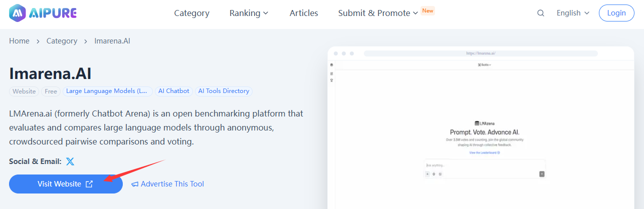Click the Social & Email label
Viewport: 644px width, 209px height.
click(35, 161)
